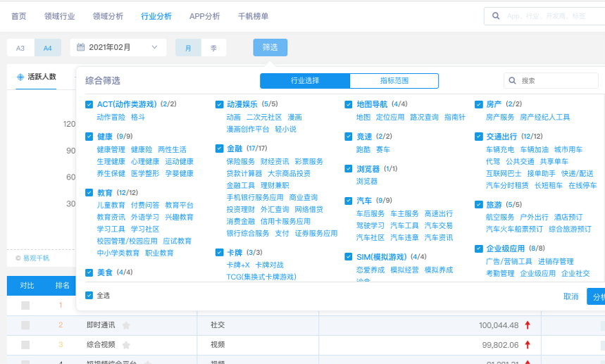Uncheck the 卡牌 category checkbox

coord(219,253)
